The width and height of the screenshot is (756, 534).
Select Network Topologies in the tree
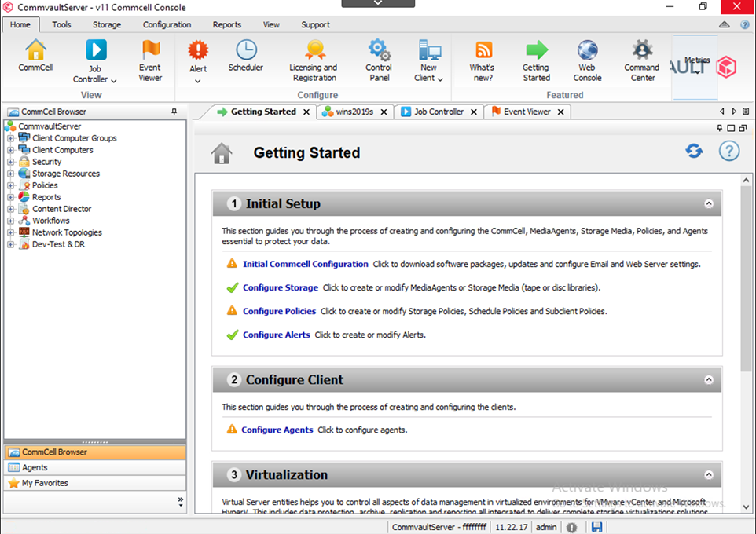click(67, 232)
